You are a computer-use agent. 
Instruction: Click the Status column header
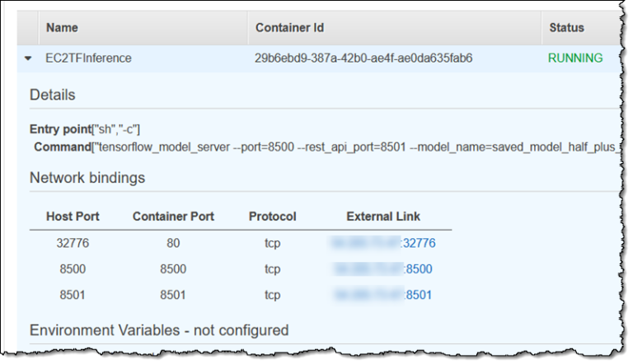click(566, 27)
